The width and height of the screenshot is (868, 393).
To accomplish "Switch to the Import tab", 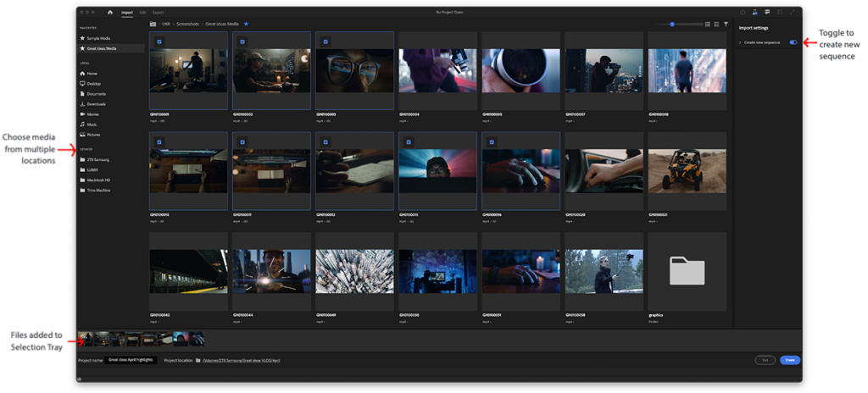I will point(127,12).
